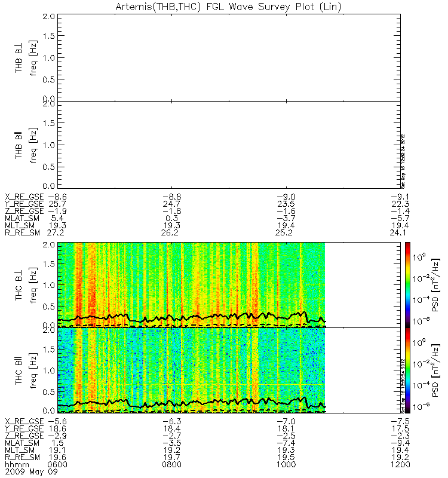Click the "THC B∥" vertical axis label
The height and width of the screenshot is (478, 448).
click(19, 370)
